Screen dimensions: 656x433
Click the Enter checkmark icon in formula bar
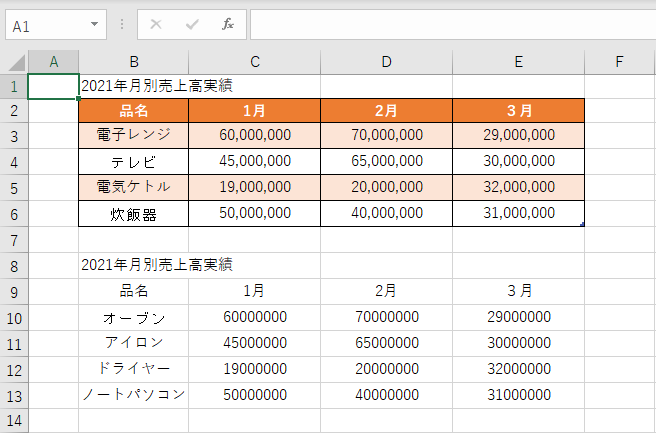tap(192, 24)
